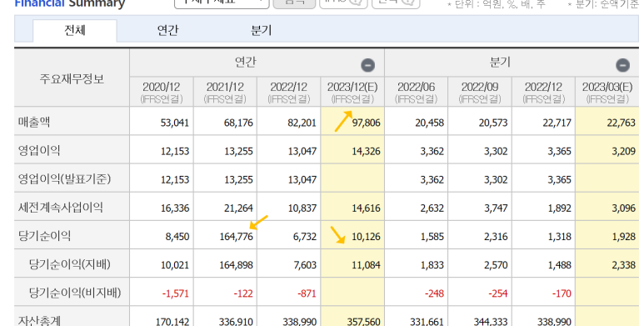644x326 pixels.
Task: Open the statement type dropdown beside Financial Summary
Action: [222, 3]
